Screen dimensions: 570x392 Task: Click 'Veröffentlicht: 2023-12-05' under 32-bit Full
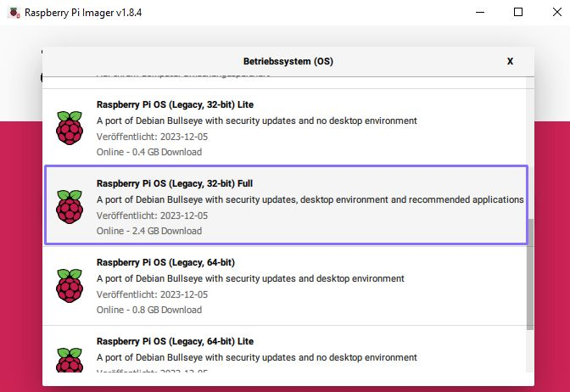tap(152, 216)
